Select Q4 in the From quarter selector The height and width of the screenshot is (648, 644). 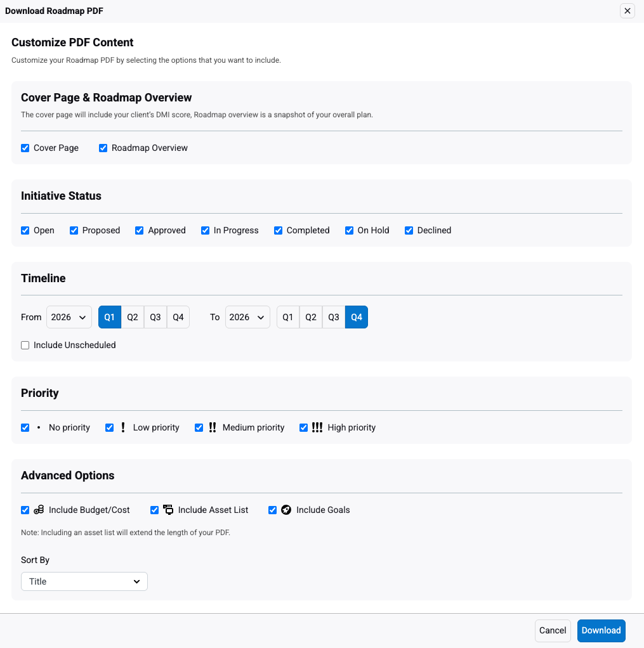178,317
